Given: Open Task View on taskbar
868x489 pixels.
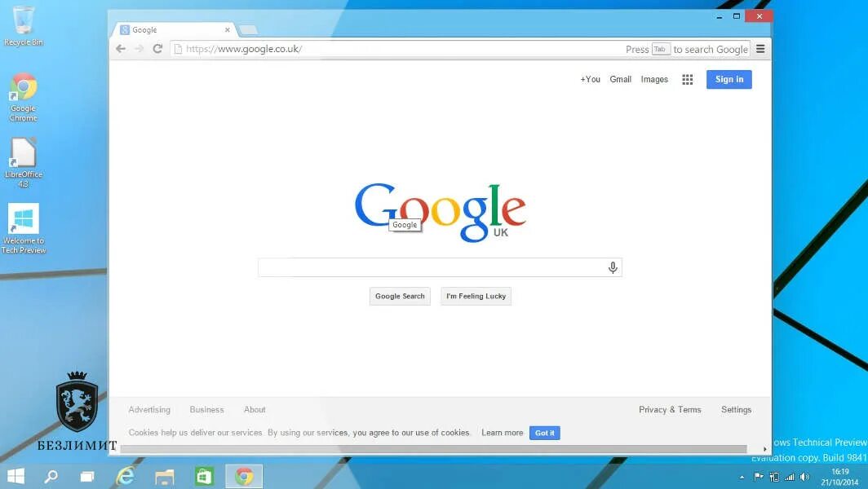Looking at the screenshot, I should tap(87, 476).
